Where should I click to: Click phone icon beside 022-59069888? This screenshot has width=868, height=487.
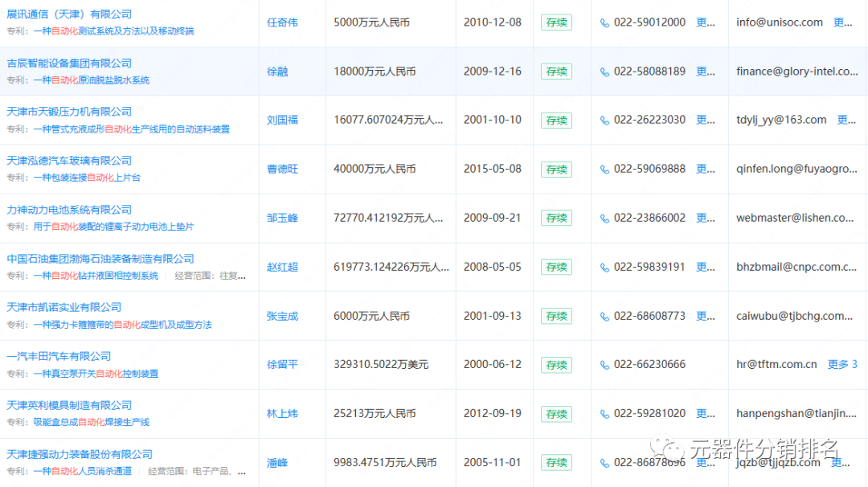coord(604,170)
